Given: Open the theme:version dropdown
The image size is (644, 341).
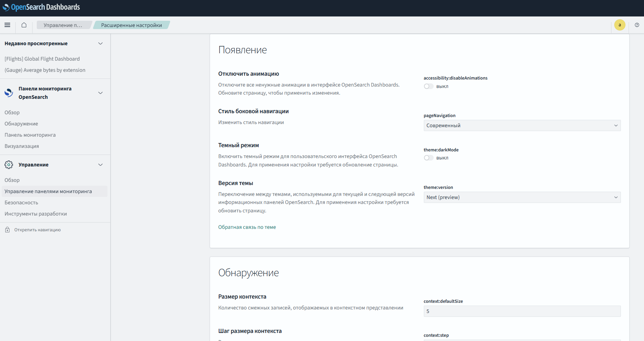Looking at the screenshot, I should click(x=522, y=197).
